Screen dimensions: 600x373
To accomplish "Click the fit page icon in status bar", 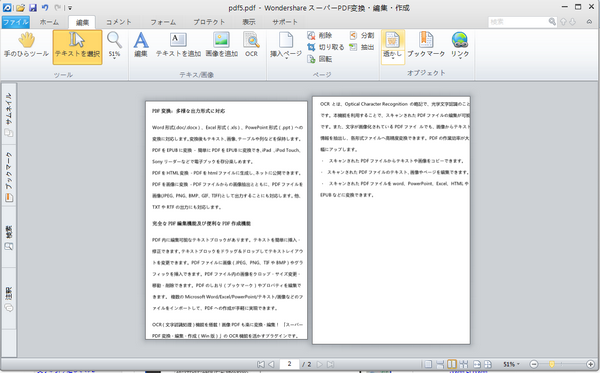I will [488, 364].
